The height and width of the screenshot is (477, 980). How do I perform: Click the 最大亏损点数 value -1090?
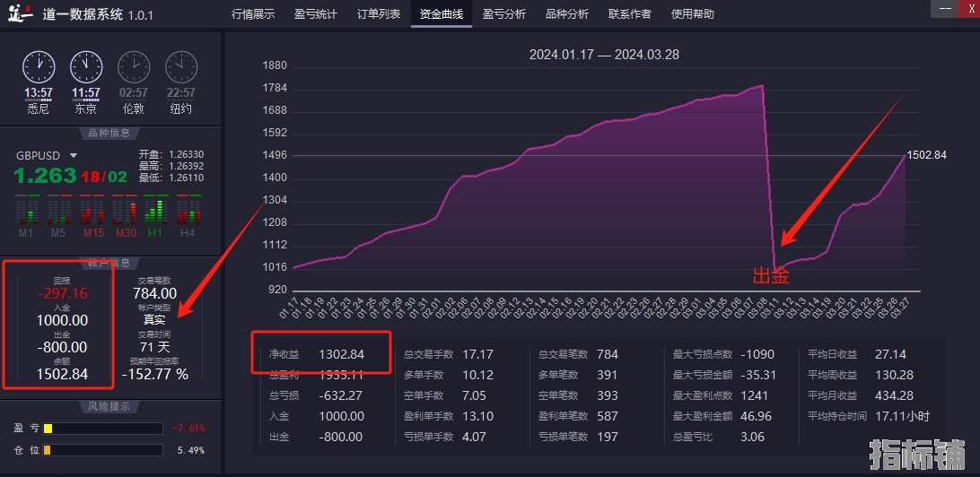coord(757,355)
